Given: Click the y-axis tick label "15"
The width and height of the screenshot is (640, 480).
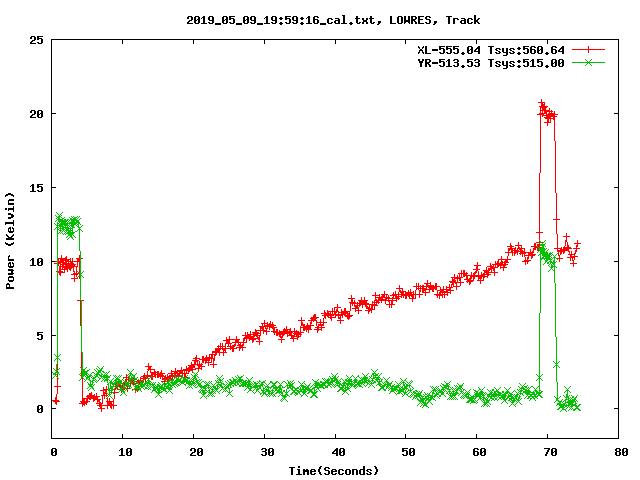Looking at the screenshot, I should tap(36, 188).
